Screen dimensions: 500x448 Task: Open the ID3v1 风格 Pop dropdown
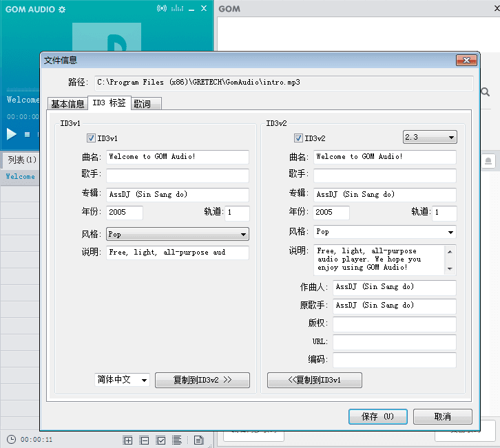click(x=177, y=234)
